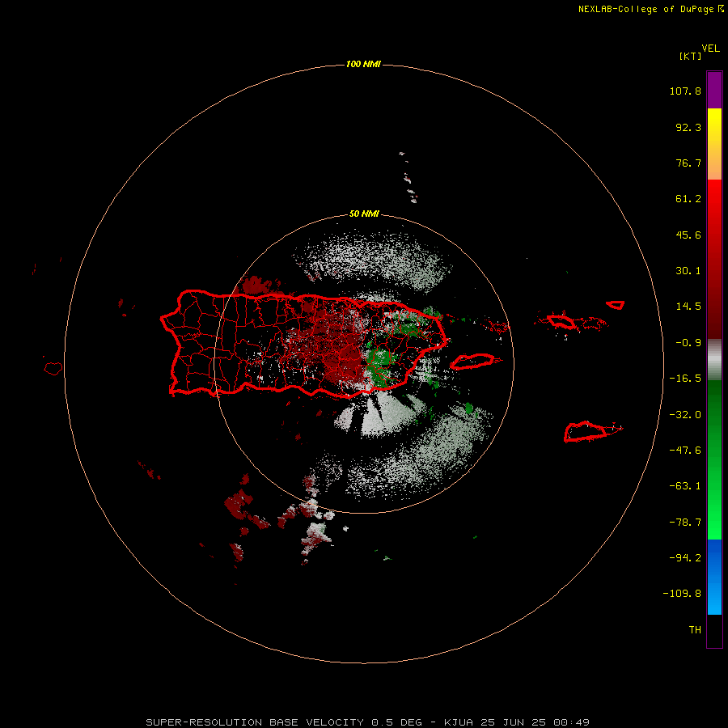Click the 100 NMI range ring label
This screenshot has width=728, height=728.
tap(363, 64)
